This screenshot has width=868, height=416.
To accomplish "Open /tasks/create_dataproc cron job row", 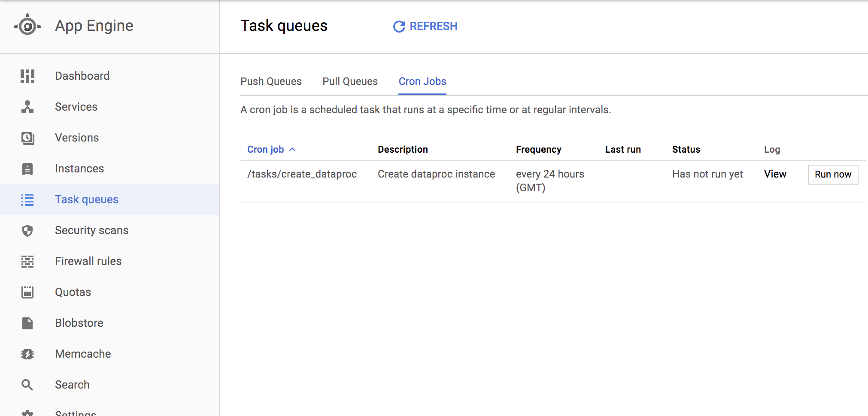I will pyautogui.click(x=302, y=174).
